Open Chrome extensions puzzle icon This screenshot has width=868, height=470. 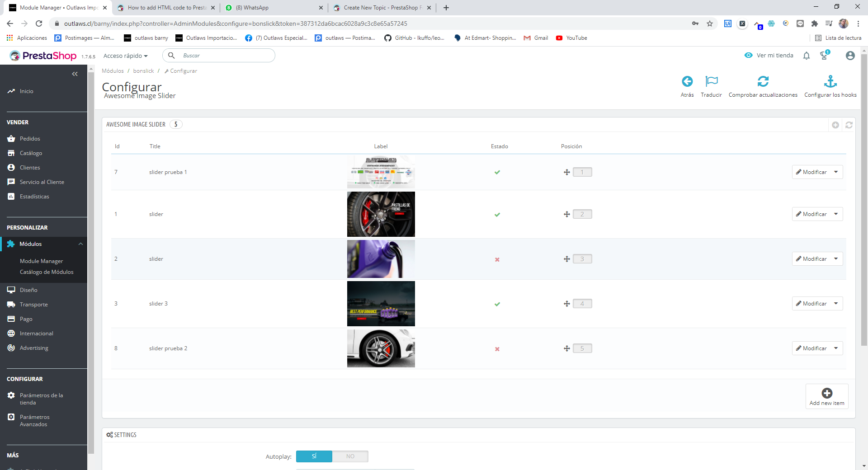pyautogui.click(x=815, y=23)
